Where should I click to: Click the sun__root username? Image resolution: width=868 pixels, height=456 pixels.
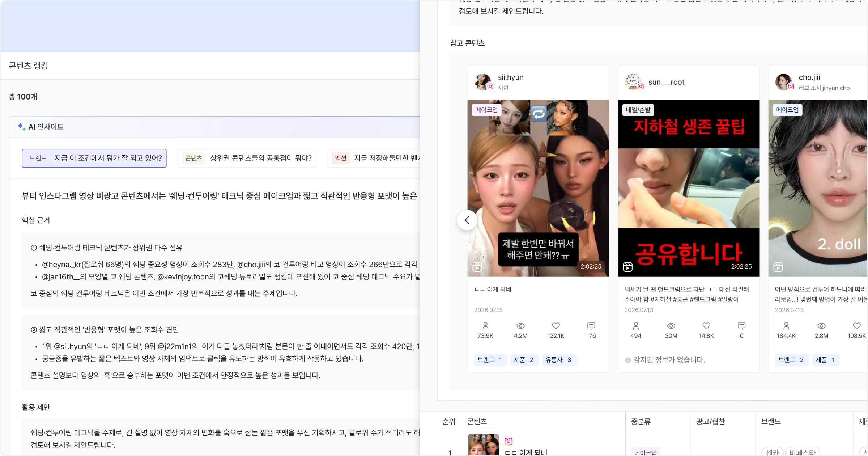[x=667, y=82]
